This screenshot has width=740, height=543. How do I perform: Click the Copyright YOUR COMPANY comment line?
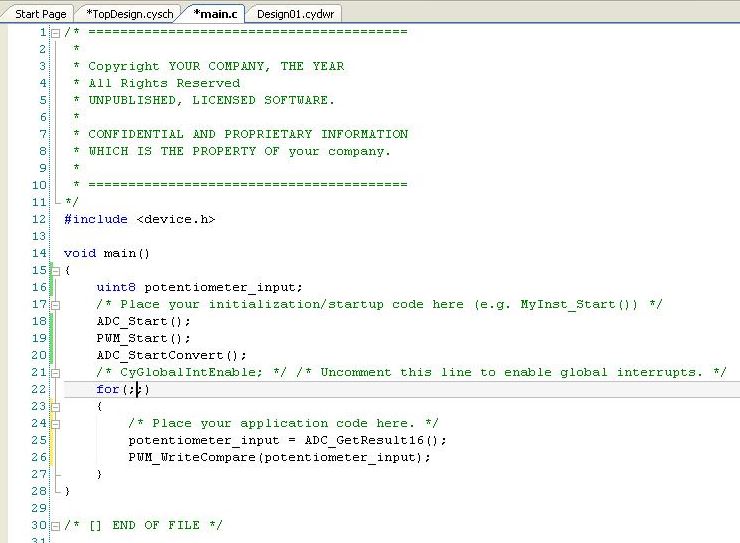coord(215,66)
